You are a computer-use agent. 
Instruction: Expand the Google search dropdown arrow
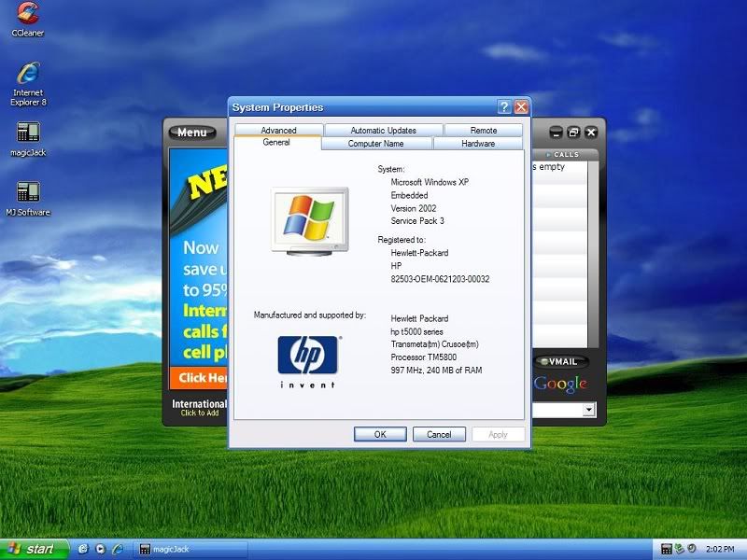pos(587,409)
